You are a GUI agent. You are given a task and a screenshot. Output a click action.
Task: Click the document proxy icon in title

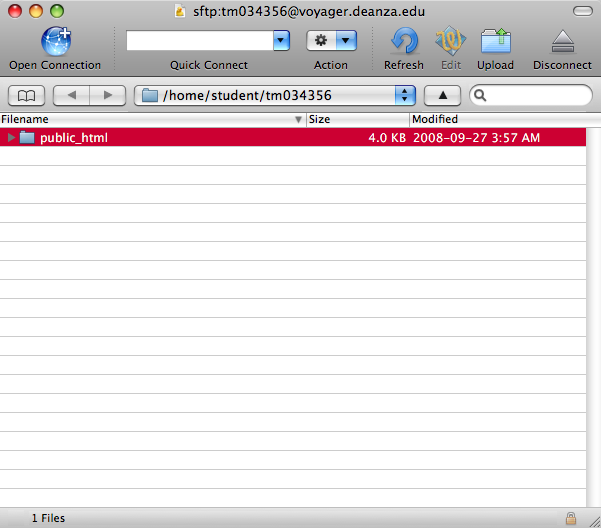[179, 11]
